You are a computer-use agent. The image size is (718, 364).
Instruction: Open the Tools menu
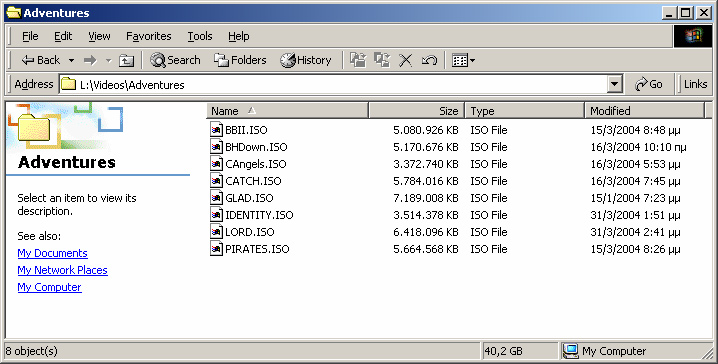point(200,36)
